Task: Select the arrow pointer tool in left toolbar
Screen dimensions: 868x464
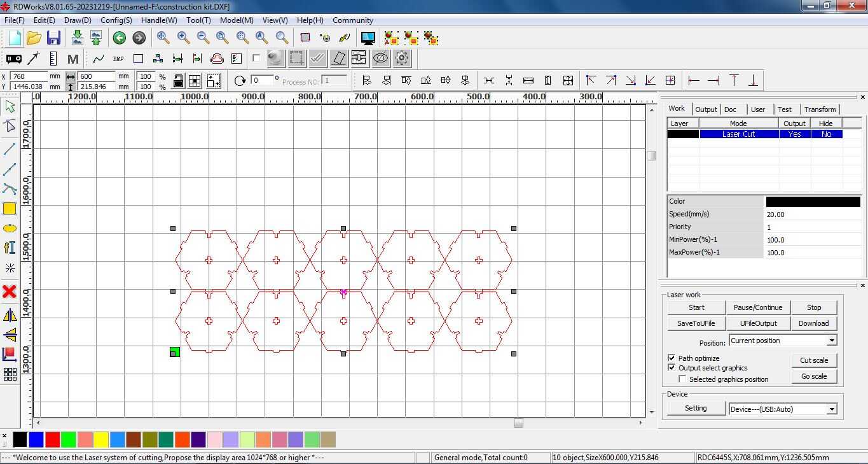Action: pos(10,106)
